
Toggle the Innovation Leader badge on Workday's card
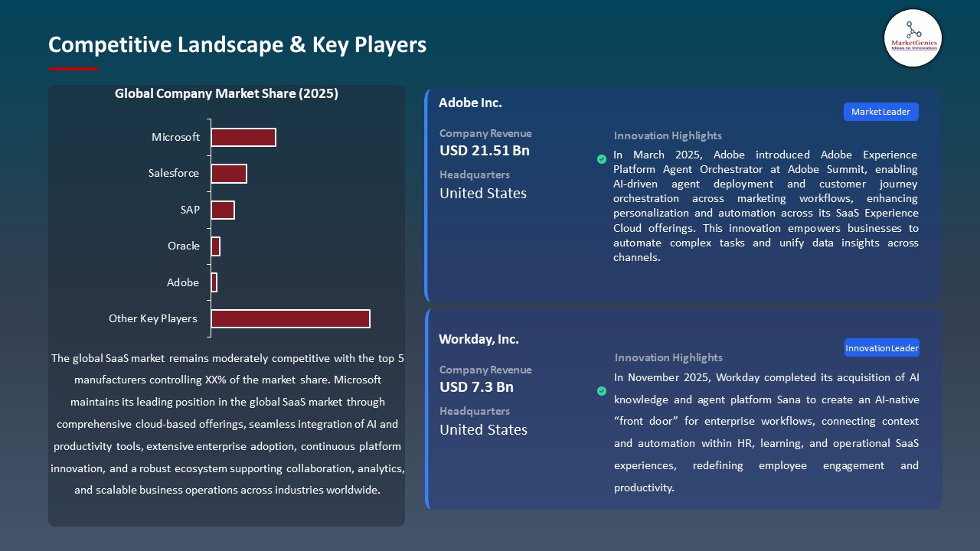(x=882, y=347)
